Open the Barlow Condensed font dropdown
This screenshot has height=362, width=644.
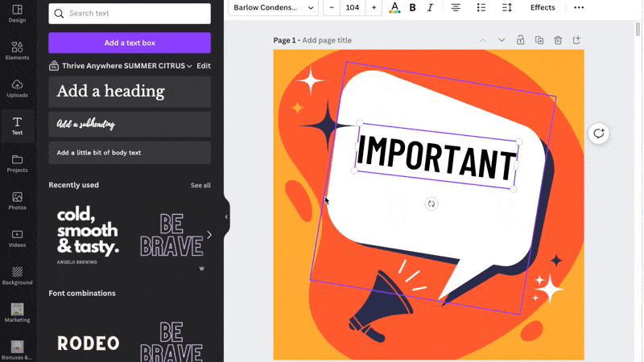tap(273, 7)
